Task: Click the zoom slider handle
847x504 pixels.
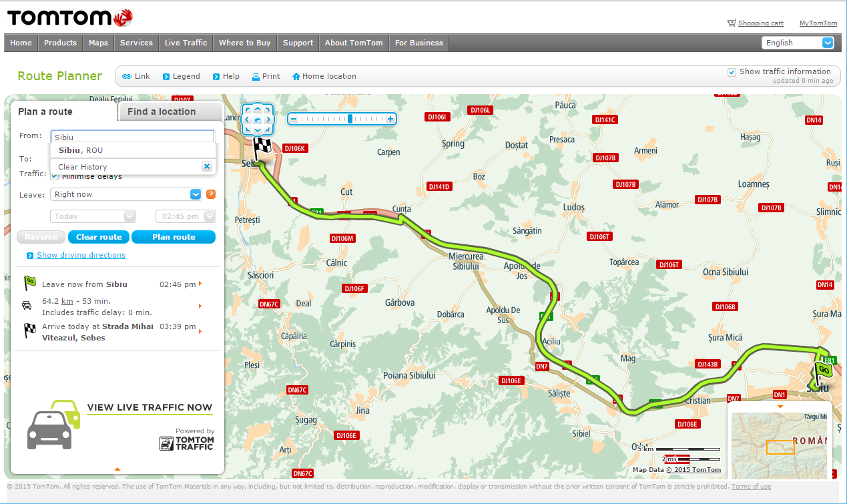Action: [x=350, y=119]
